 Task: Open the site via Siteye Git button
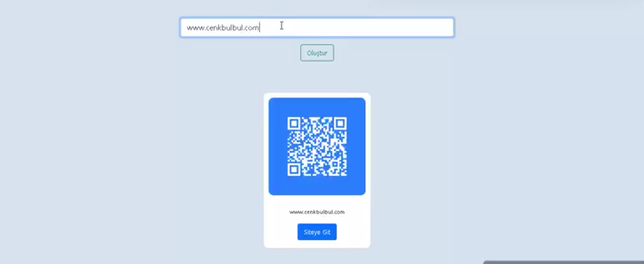[x=317, y=232]
